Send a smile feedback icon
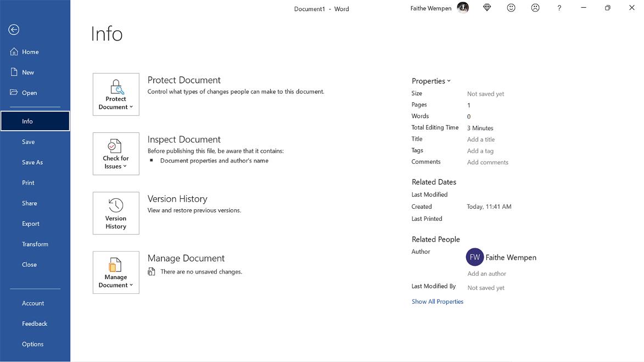 coord(511,8)
